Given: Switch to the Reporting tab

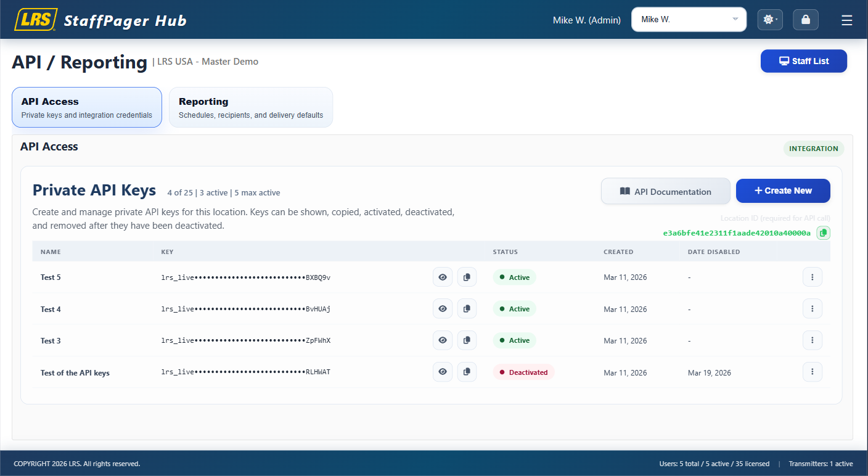Looking at the screenshot, I should (x=250, y=107).
